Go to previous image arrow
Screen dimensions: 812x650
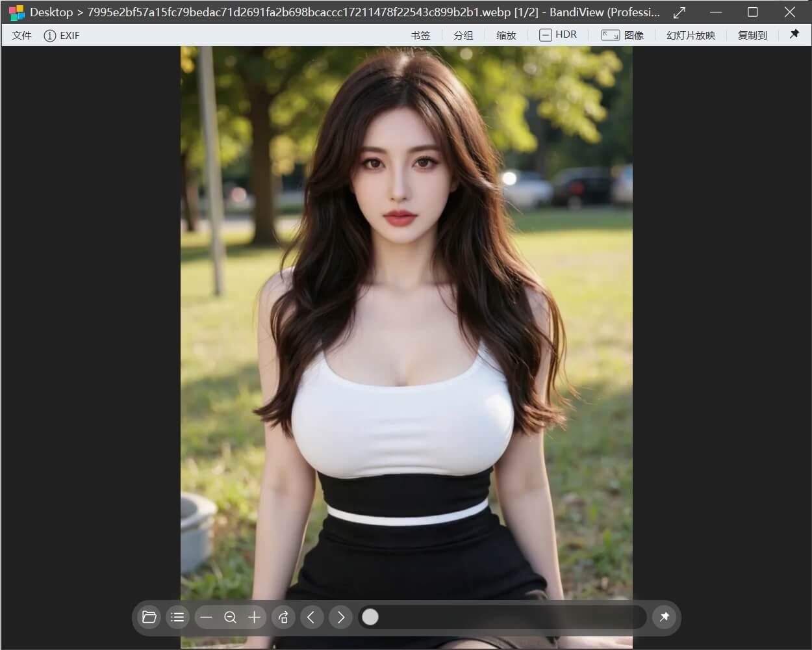click(x=311, y=617)
